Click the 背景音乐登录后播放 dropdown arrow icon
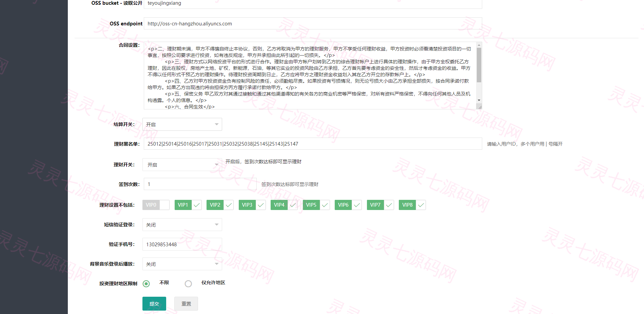This screenshot has height=314, width=644. tap(216, 264)
